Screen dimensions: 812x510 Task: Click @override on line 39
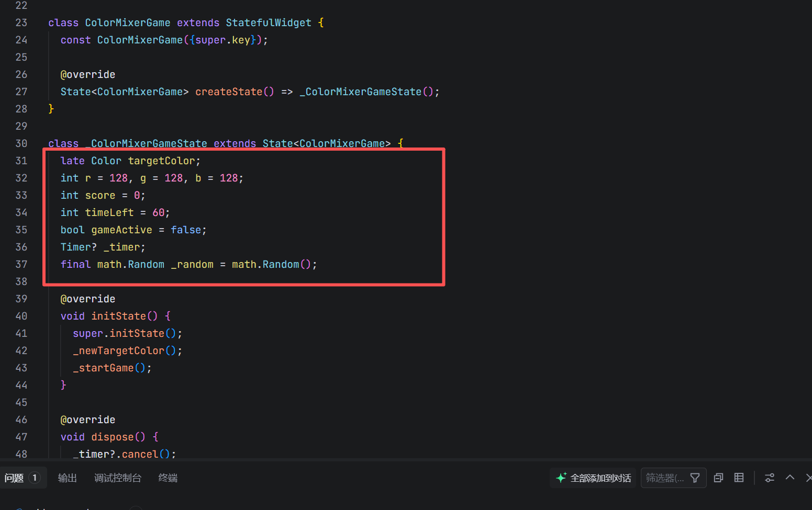[x=88, y=299]
